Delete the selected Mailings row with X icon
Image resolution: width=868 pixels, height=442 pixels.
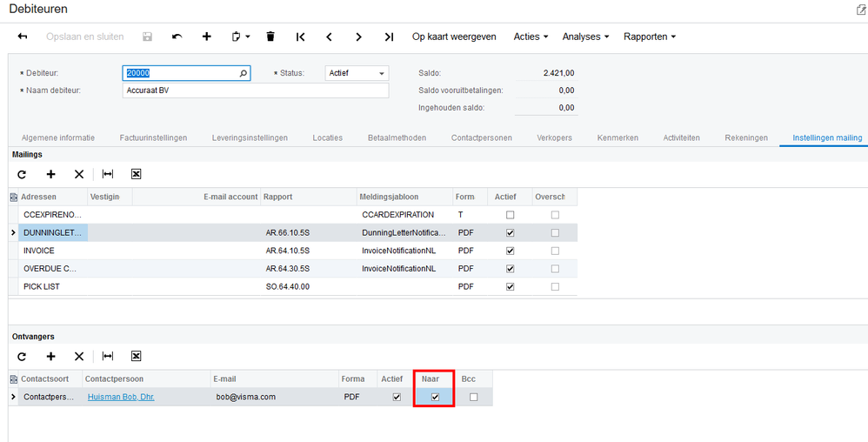point(79,174)
